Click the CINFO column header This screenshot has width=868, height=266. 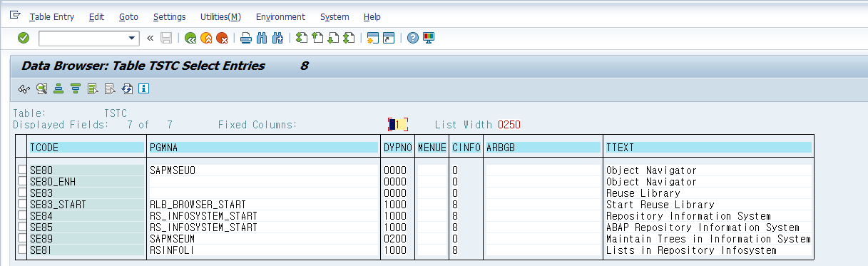(x=466, y=147)
